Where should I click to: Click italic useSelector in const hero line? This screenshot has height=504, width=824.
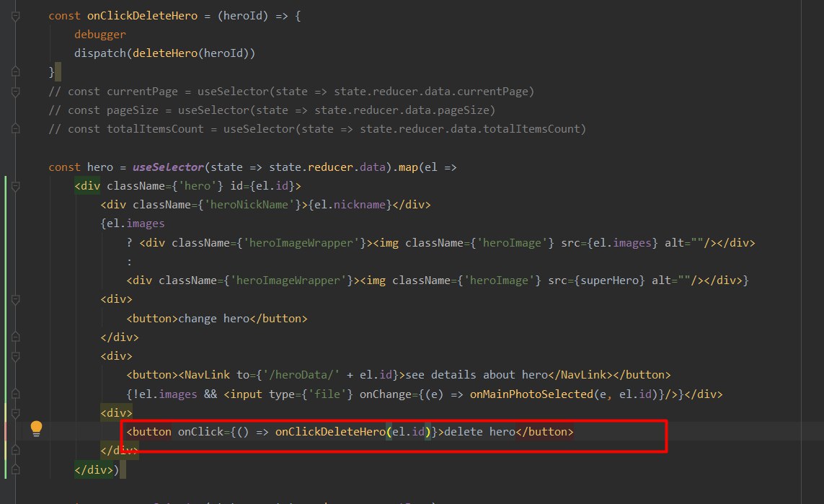click(x=168, y=167)
